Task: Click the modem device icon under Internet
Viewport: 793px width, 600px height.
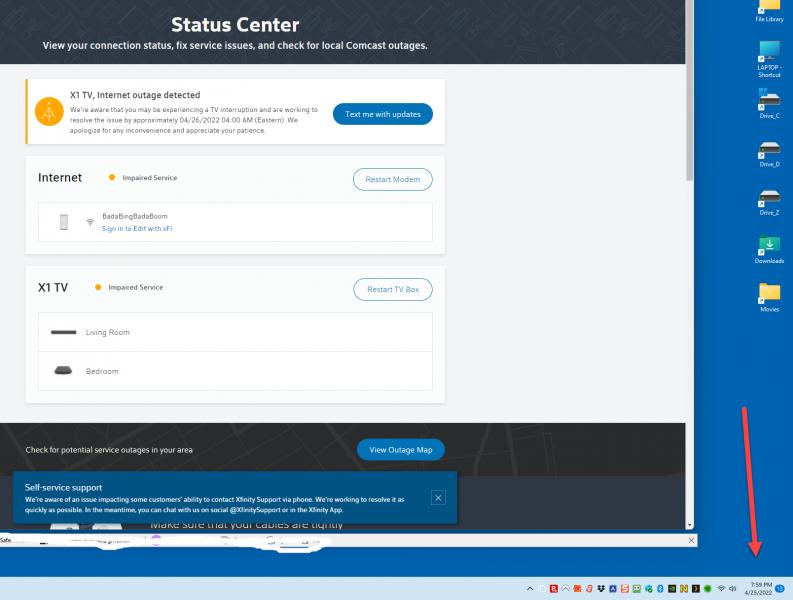Action: click(x=64, y=222)
